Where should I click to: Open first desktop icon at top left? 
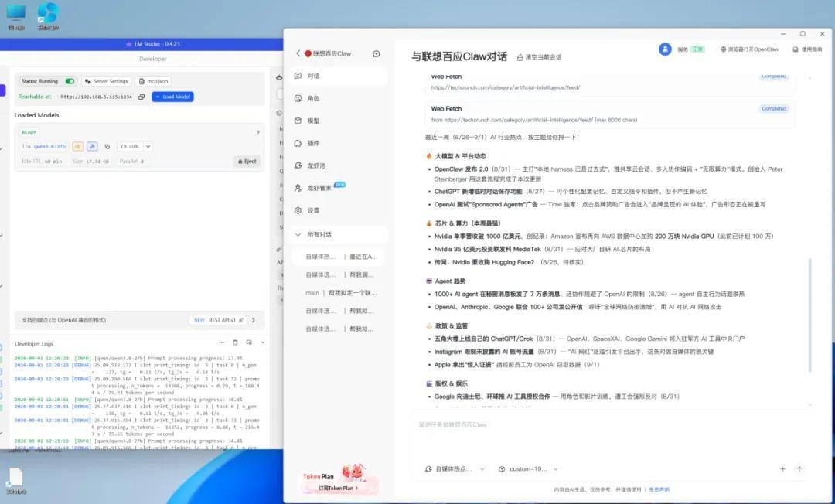coord(16,17)
